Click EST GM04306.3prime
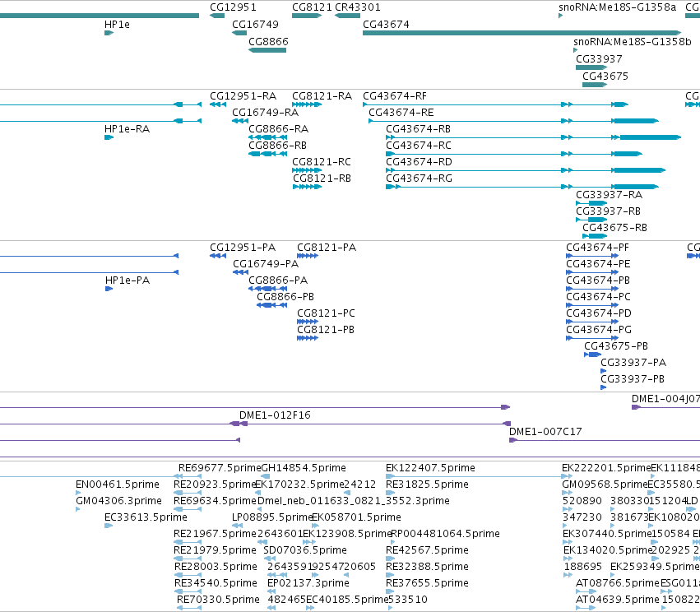 pos(78,509)
